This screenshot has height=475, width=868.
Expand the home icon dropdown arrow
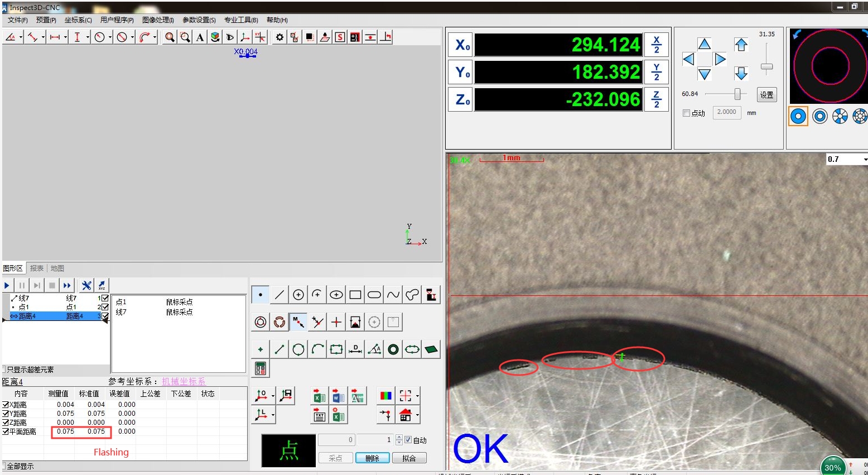(417, 415)
